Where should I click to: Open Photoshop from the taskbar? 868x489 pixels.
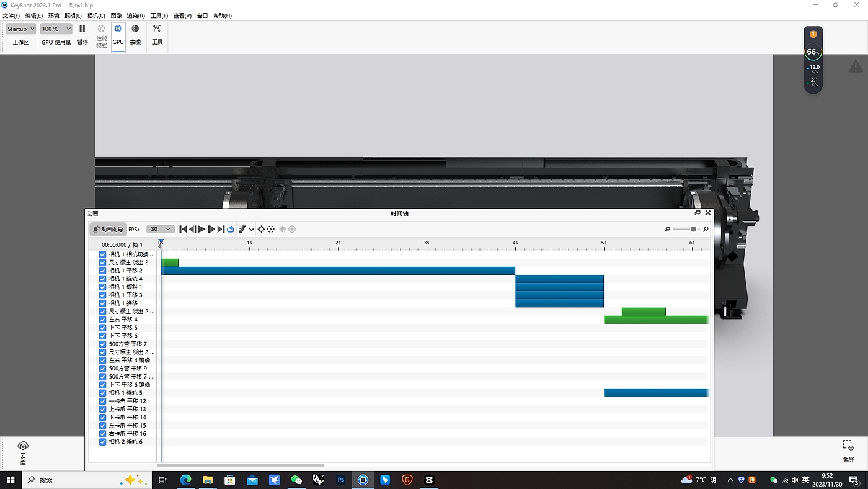click(341, 480)
